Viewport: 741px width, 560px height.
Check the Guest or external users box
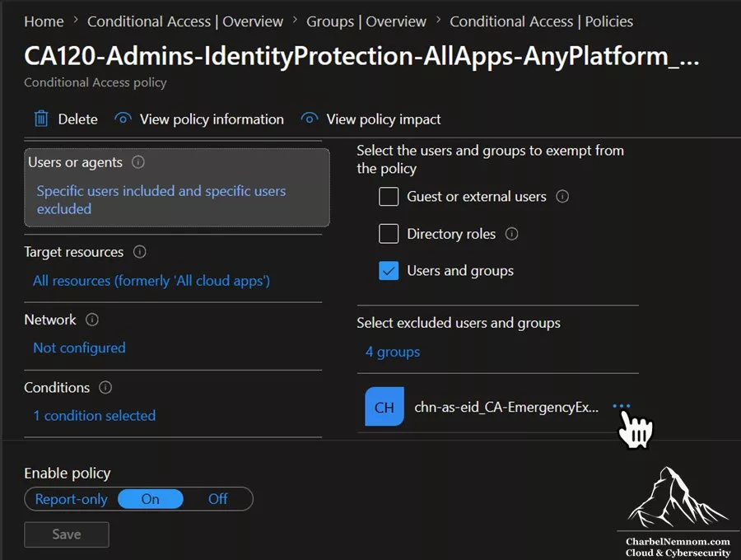pos(389,196)
